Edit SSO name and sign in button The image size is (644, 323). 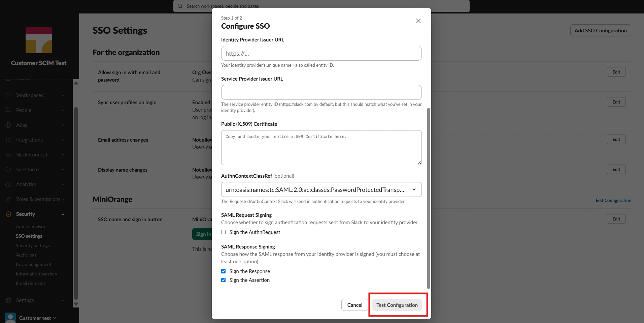(616, 219)
